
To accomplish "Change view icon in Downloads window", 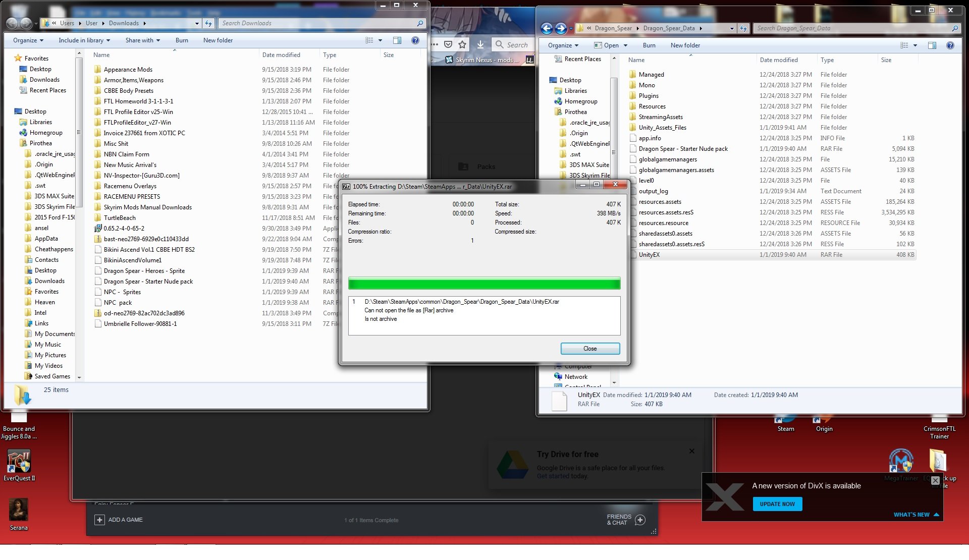I will point(369,40).
